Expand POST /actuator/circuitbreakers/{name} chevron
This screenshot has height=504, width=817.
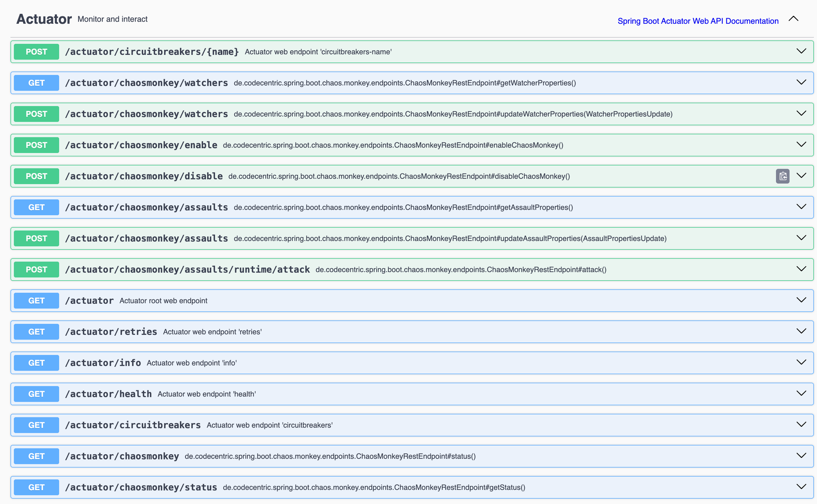801,51
